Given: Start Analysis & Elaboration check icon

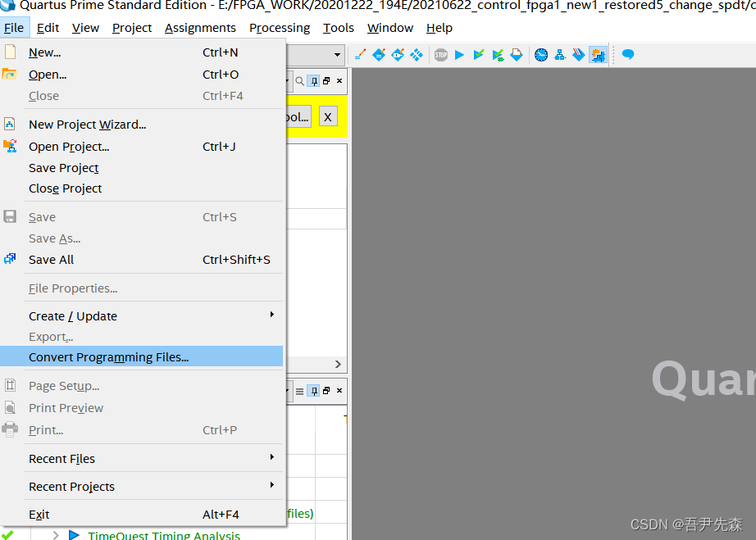Looking at the screenshot, I should [478, 54].
